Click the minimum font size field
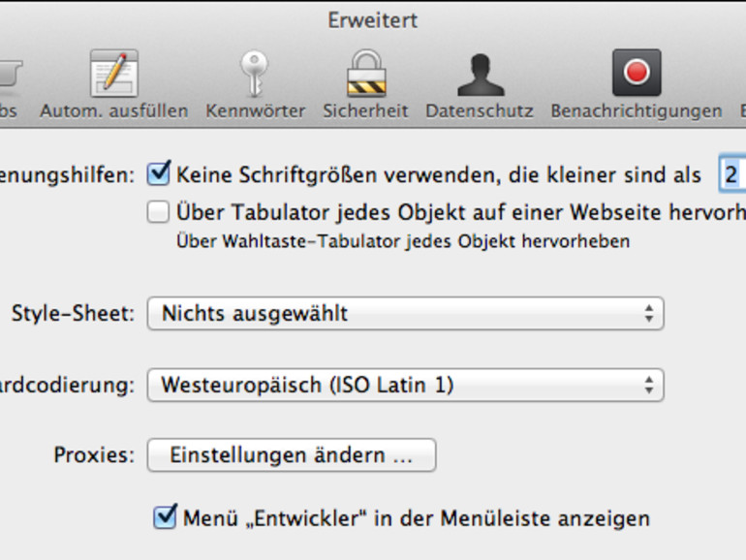The image size is (746, 560). [x=732, y=174]
